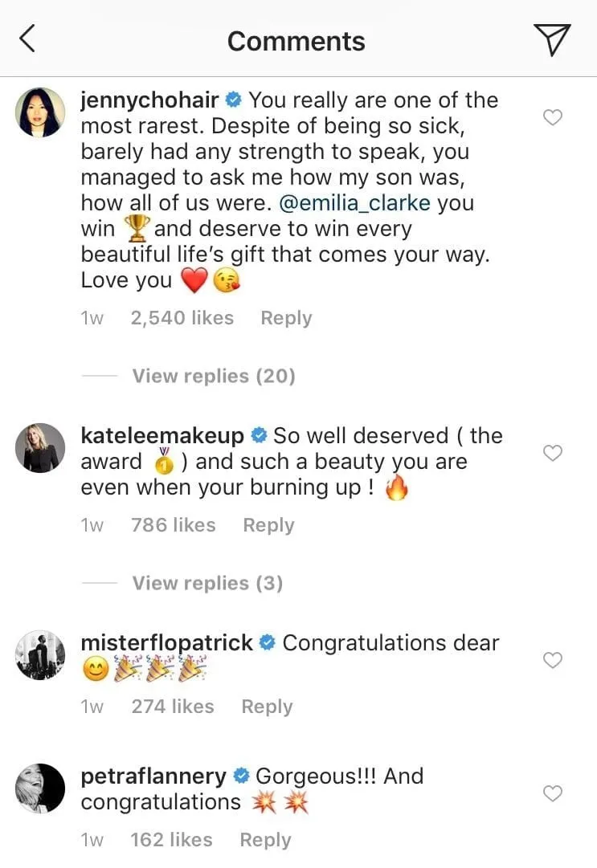Like jennychohair's comment with the heart

pyautogui.click(x=553, y=118)
